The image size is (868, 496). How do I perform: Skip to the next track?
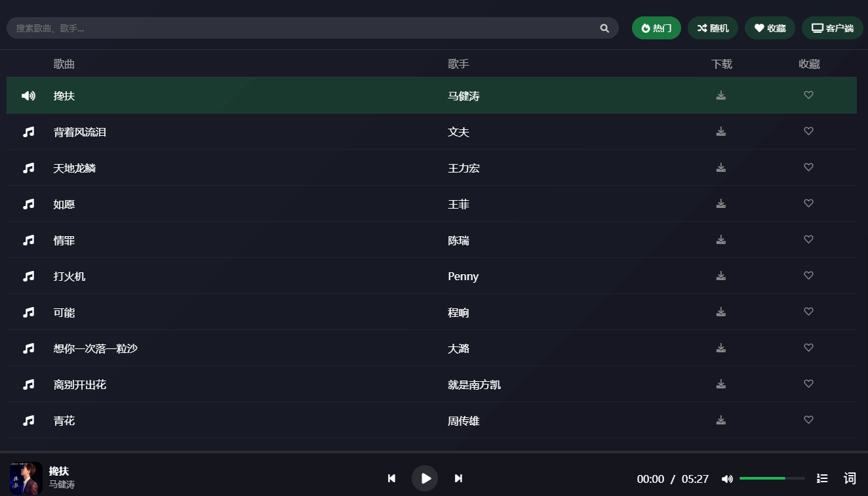[459, 478]
